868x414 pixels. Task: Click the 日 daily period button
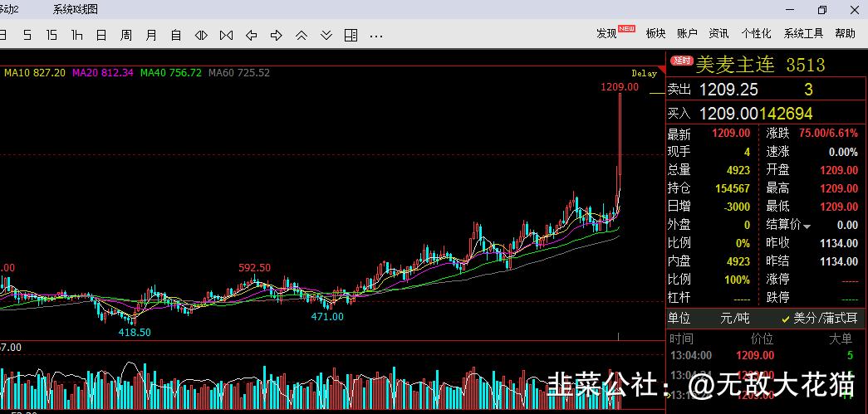(x=101, y=35)
